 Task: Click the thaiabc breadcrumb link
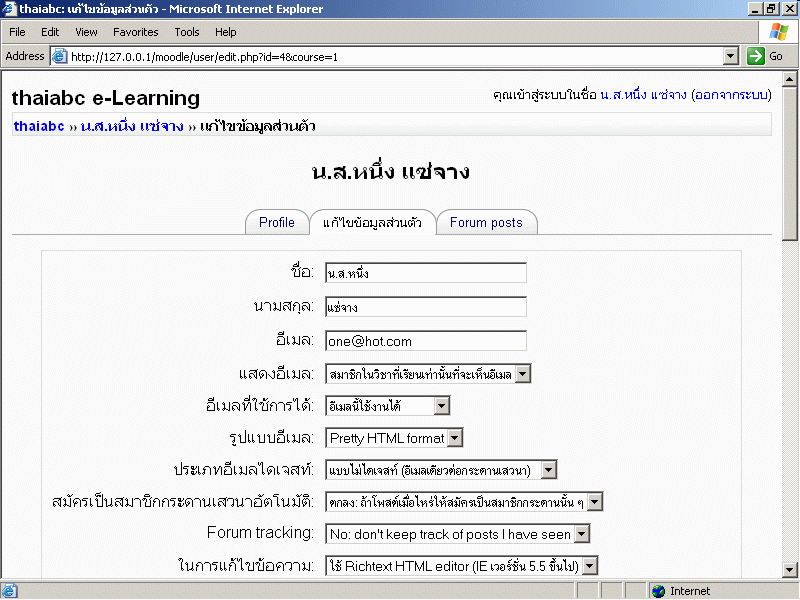tap(39, 127)
